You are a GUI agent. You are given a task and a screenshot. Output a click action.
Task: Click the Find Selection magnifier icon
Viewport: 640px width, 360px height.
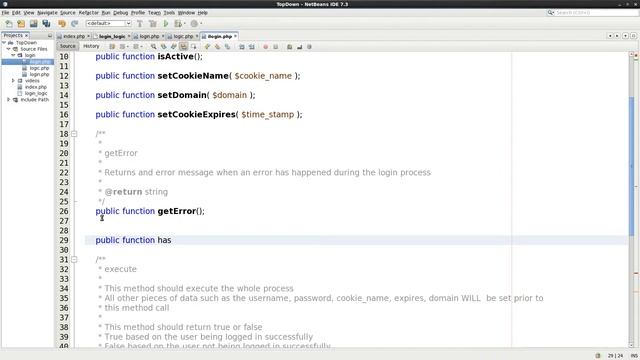tap(153, 47)
